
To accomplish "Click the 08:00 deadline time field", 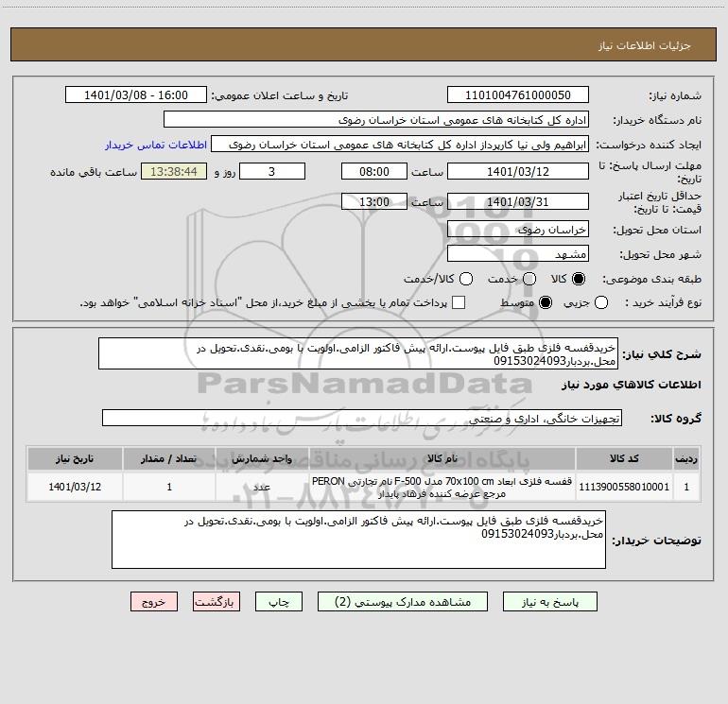I will [x=374, y=171].
